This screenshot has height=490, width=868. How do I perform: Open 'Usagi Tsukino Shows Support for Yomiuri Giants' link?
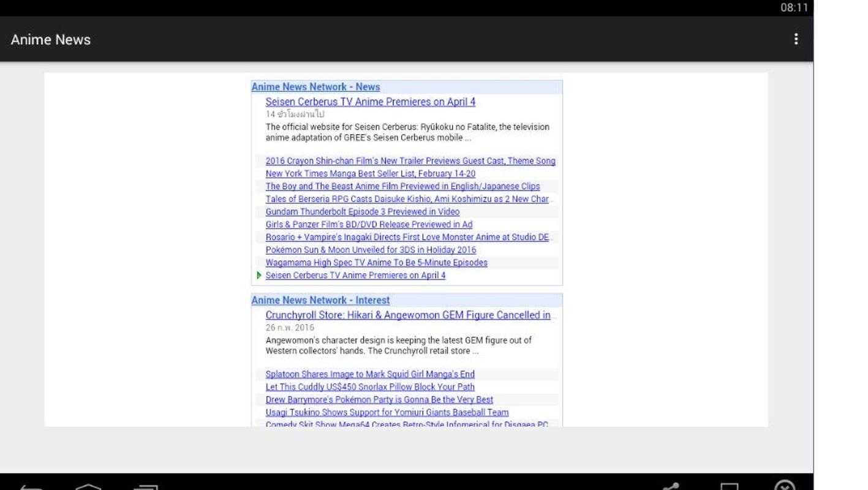click(x=387, y=412)
